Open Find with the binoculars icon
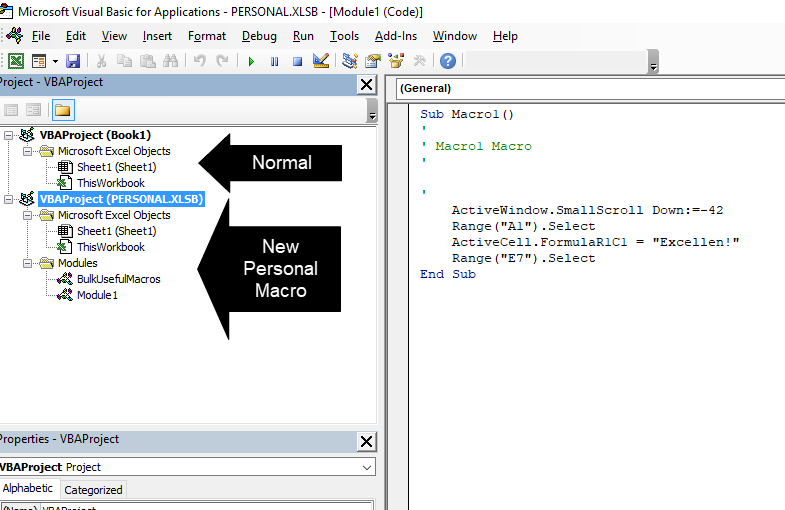785x510 pixels. tap(170, 61)
